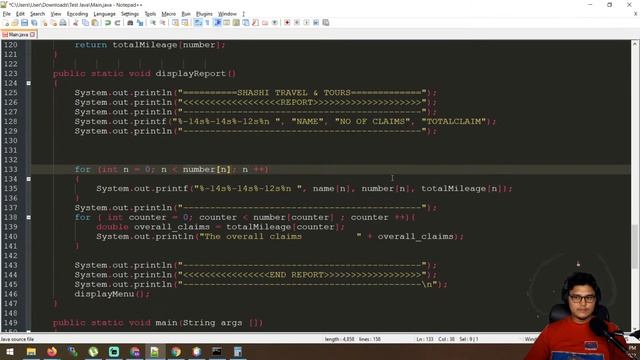Click the Replace toolbar icon
This screenshot has width=640, height=360.
140,22
